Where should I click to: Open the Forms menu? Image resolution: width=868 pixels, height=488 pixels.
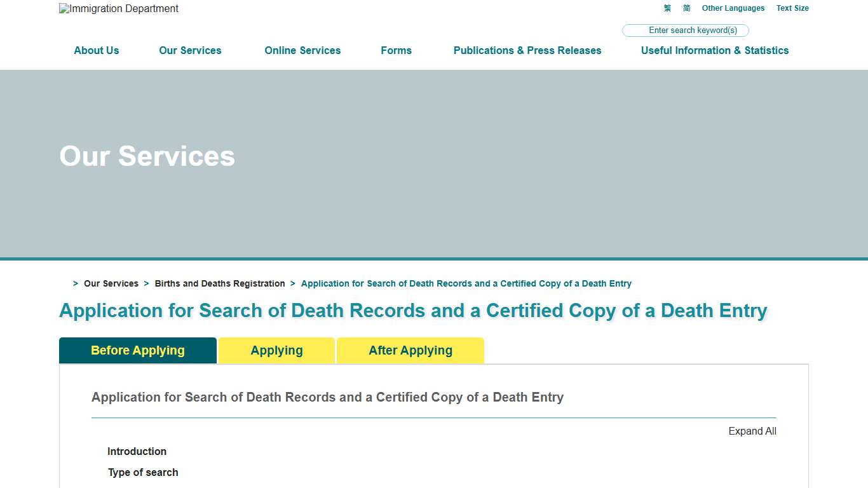point(396,50)
